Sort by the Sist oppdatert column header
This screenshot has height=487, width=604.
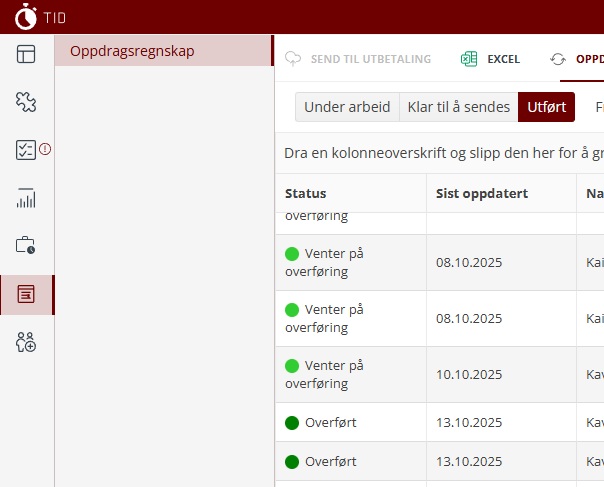(482, 193)
